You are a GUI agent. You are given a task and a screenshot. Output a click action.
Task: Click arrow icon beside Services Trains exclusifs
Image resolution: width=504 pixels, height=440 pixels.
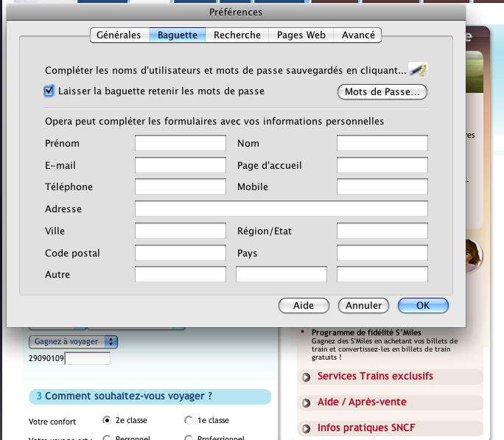click(306, 377)
